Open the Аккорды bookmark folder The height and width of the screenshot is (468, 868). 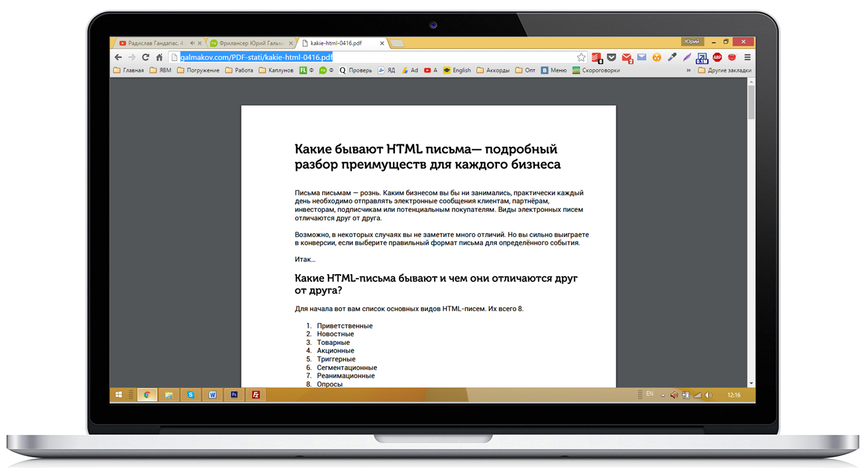[x=493, y=70]
